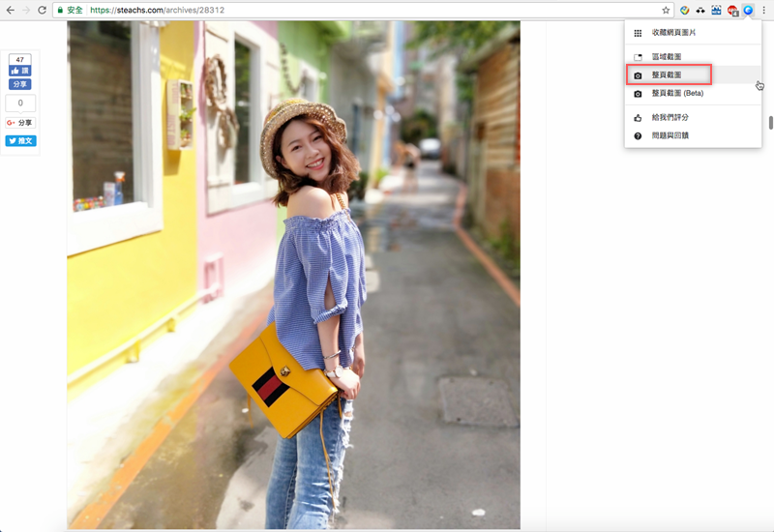This screenshot has height=532, width=774.
Task: Open the red extension icon with badge 4
Action: [732, 11]
